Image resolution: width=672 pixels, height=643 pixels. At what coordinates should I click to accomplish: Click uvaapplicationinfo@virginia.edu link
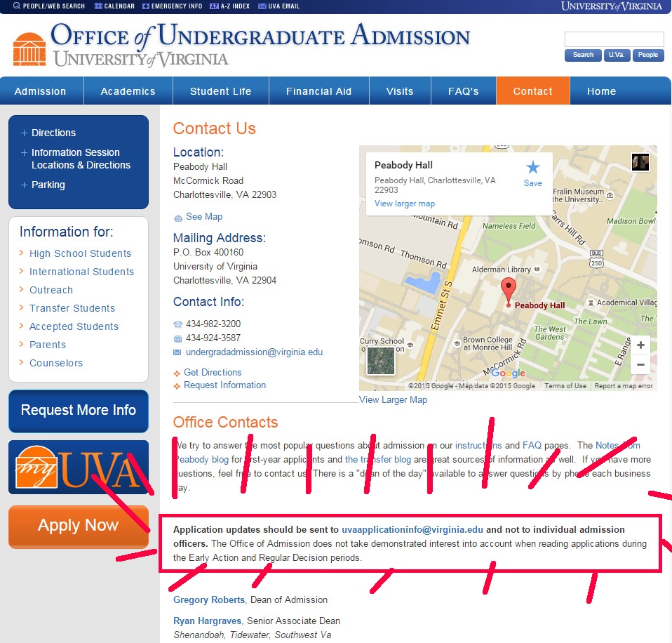click(412, 530)
